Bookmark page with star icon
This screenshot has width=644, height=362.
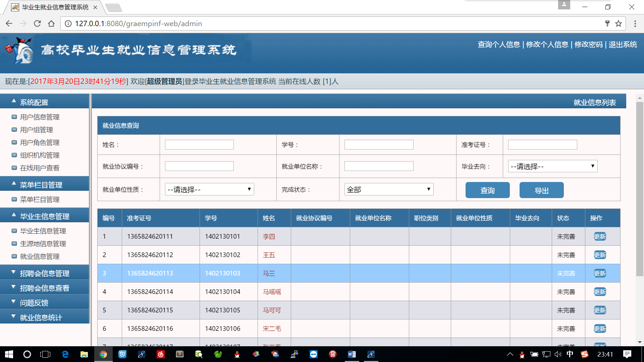pos(619,23)
